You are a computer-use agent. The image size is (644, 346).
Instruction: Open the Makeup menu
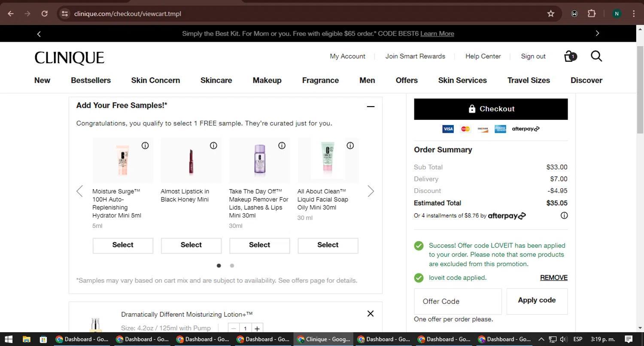click(267, 80)
